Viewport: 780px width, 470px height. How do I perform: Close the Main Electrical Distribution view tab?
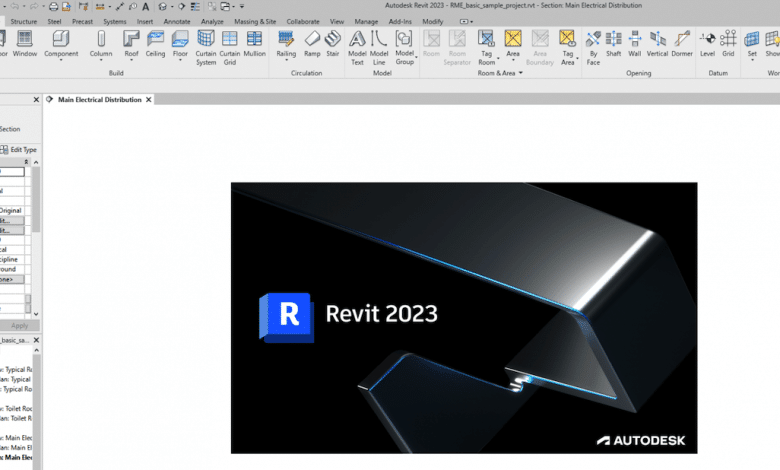pos(148,99)
